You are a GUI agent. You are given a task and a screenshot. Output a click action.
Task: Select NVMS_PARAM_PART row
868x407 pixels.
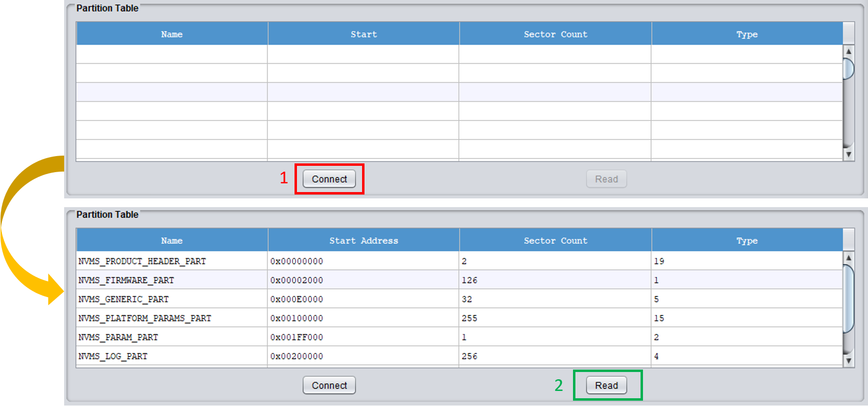(x=459, y=337)
